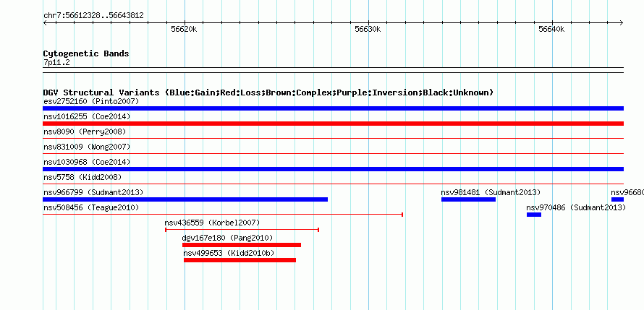Click the 56630k ruler tick label
Image resolution: width=644 pixels, height=310 pixels.
368,29
